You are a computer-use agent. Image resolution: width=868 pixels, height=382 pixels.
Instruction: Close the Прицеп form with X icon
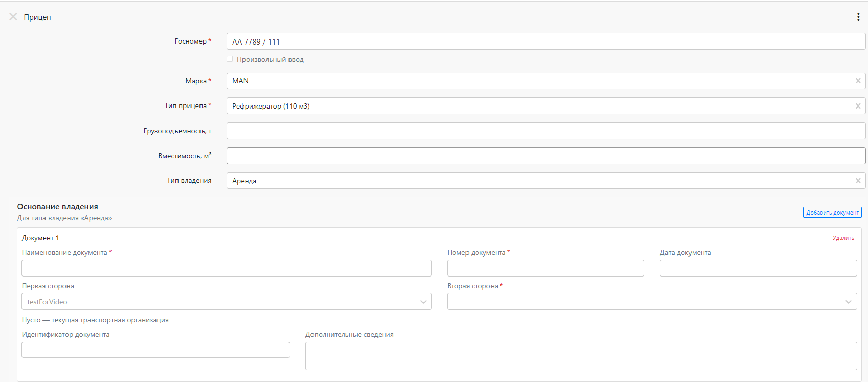[13, 17]
